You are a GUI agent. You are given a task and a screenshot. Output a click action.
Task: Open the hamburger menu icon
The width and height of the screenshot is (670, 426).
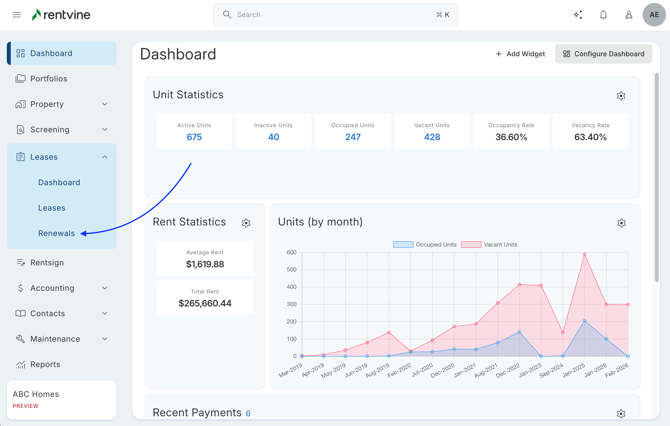16,15
